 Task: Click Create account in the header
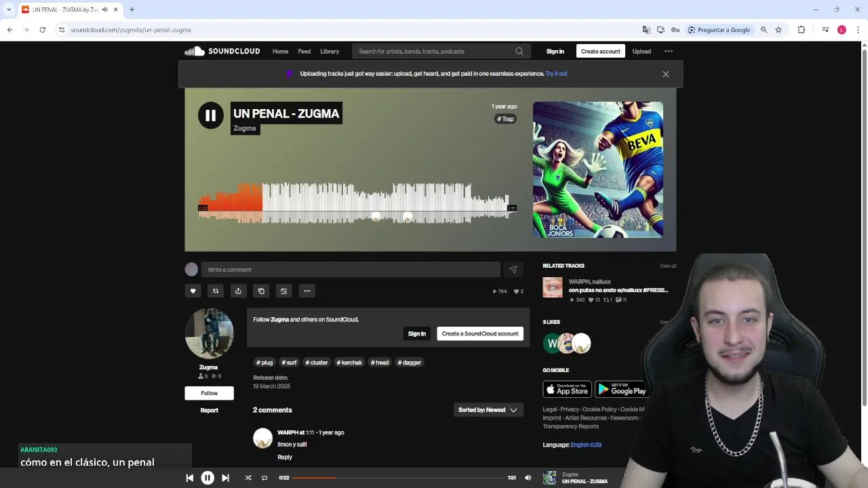pyautogui.click(x=600, y=51)
